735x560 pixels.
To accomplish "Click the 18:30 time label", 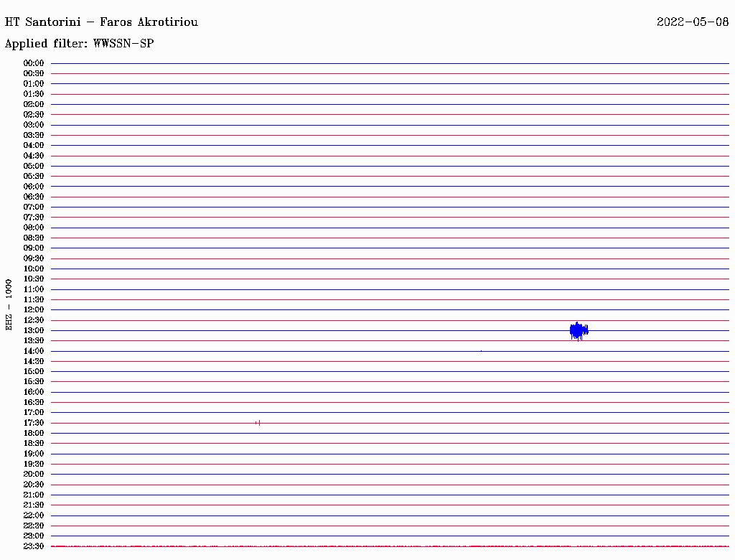I will 34,443.
